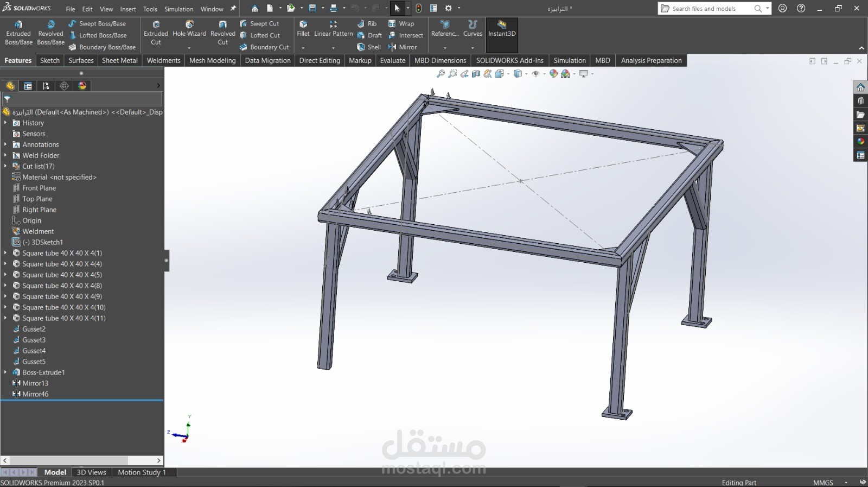This screenshot has height=487, width=868.
Task: Select the Shell feature
Action: [x=369, y=47]
